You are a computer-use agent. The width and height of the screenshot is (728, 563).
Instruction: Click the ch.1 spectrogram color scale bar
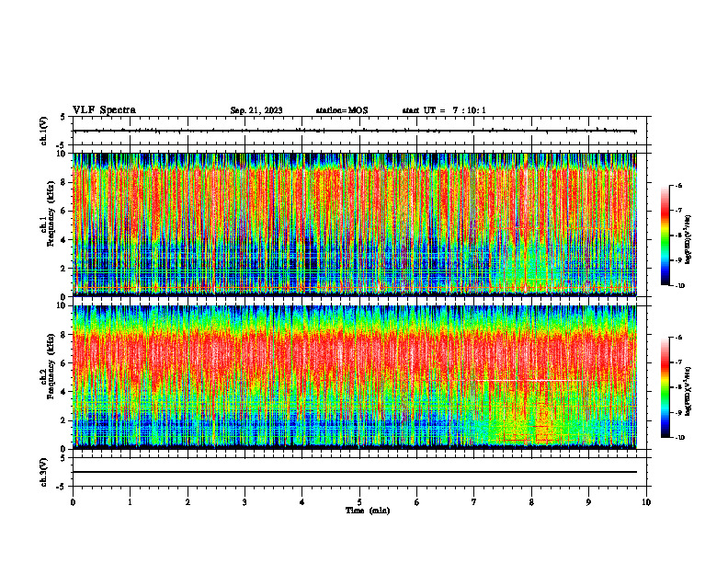click(665, 236)
